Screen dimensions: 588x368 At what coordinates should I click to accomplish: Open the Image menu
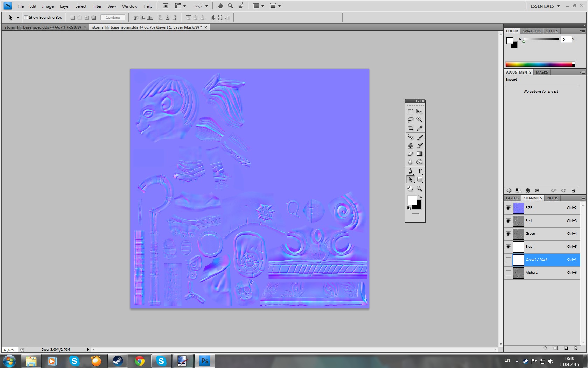coord(48,6)
